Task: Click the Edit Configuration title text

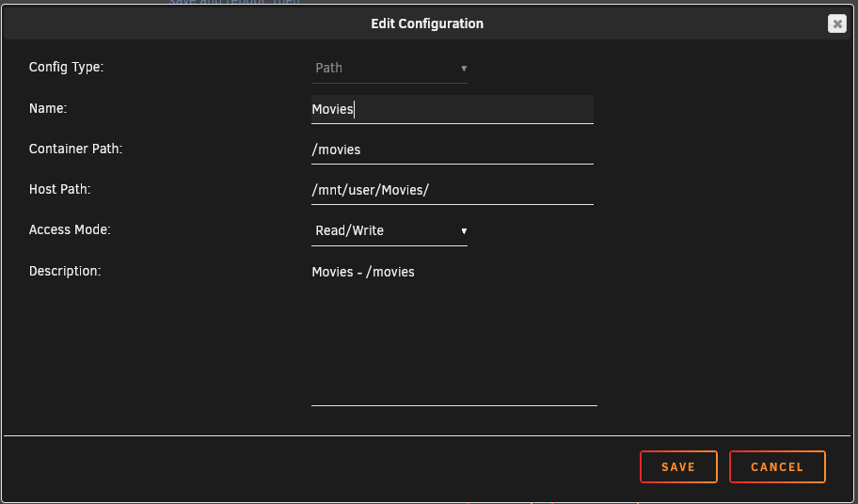Action: (427, 24)
